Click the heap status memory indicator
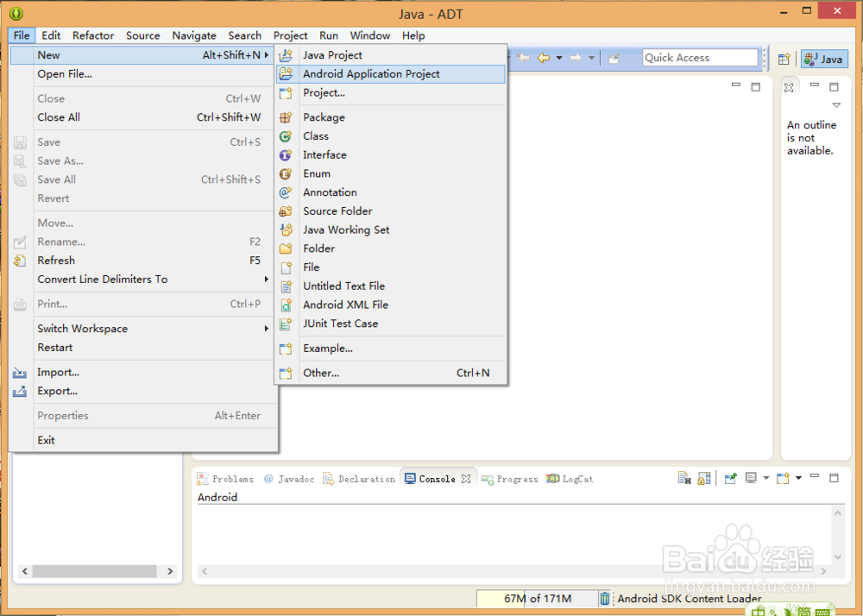The height and width of the screenshot is (616, 863). [x=537, y=599]
